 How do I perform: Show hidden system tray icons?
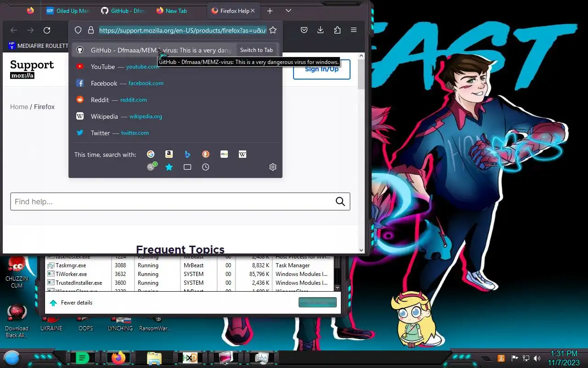[x=487, y=358]
